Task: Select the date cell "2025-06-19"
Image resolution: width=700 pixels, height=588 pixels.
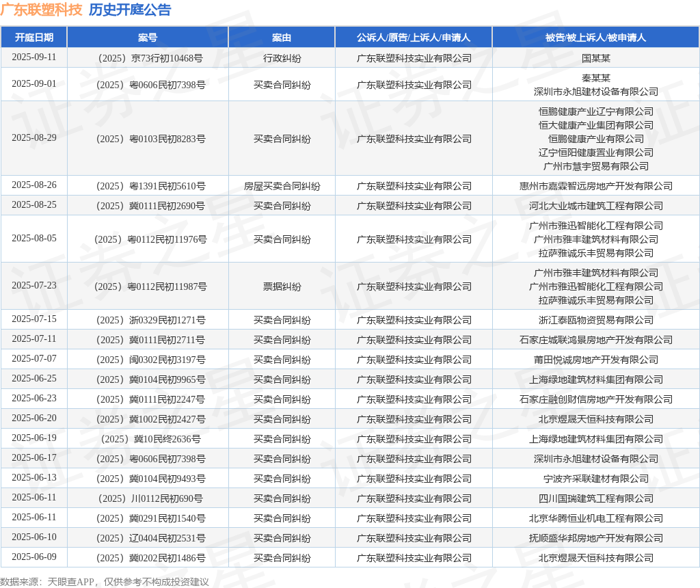Action: (34, 438)
